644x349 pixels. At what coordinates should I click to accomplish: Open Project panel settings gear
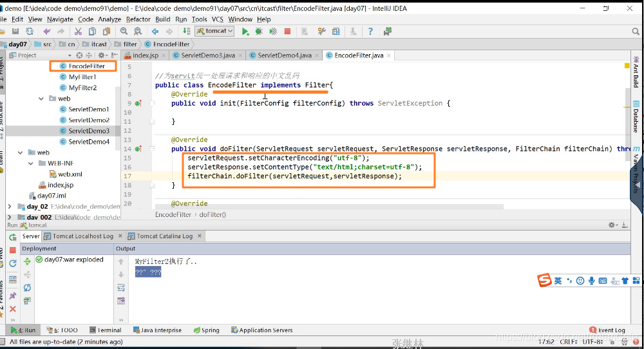(x=102, y=55)
